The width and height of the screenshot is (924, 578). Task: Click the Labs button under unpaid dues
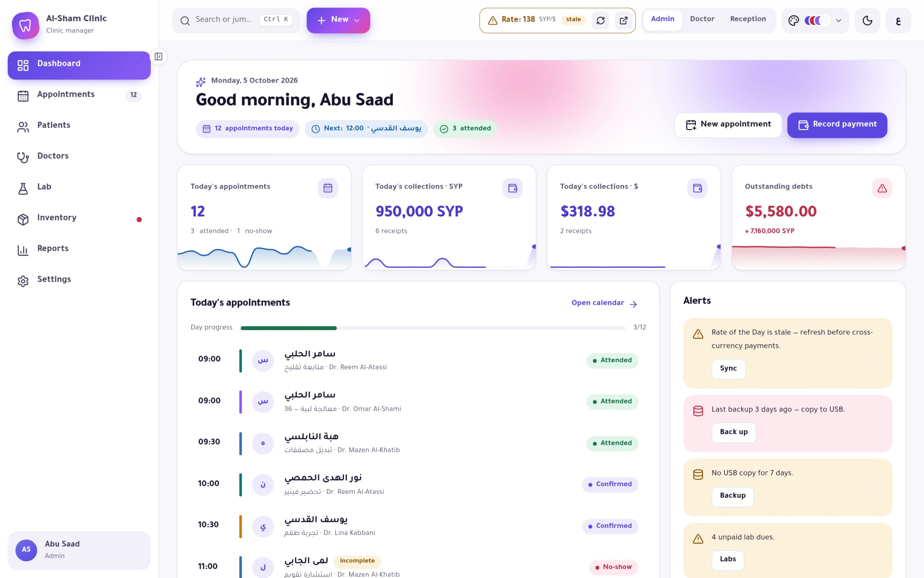[x=728, y=560]
